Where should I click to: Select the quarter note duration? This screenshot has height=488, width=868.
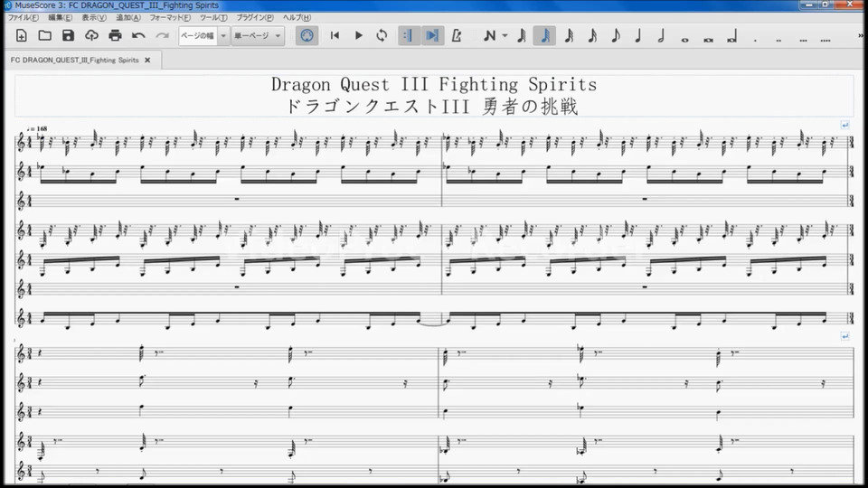638,36
